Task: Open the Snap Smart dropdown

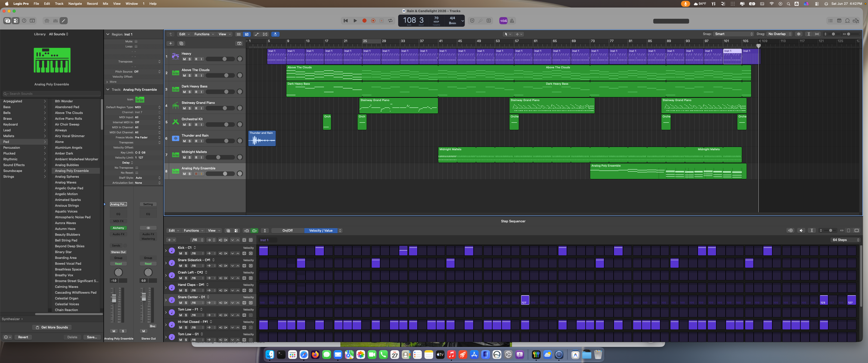Action: pyautogui.click(x=734, y=34)
